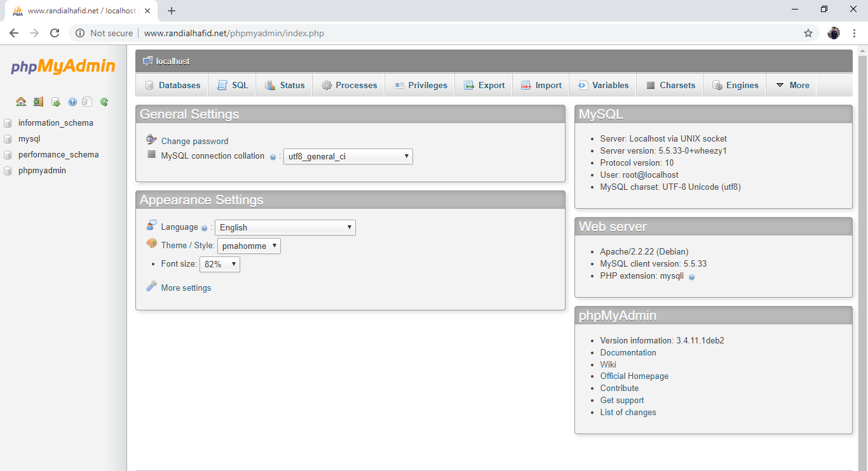The height and width of the screenshot is (471, 868).
Task: Open a new browser tab with plus
Action: click(x=172, y=11)
